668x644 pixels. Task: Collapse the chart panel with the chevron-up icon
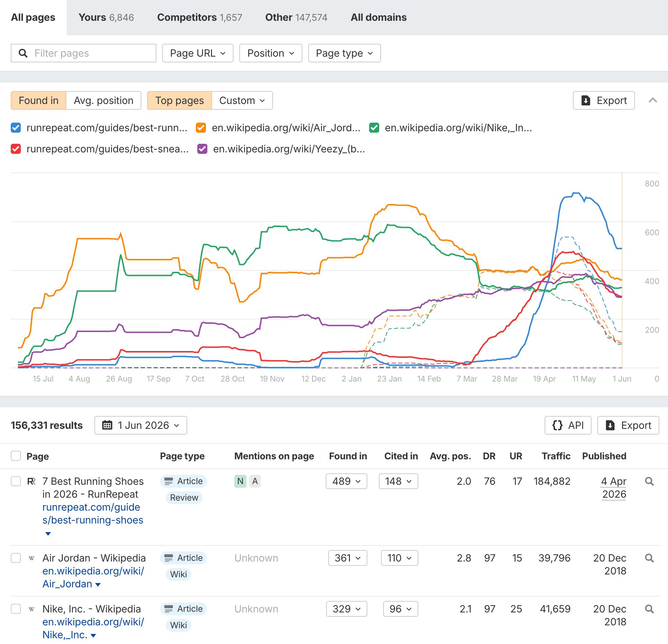coord(653,100)
